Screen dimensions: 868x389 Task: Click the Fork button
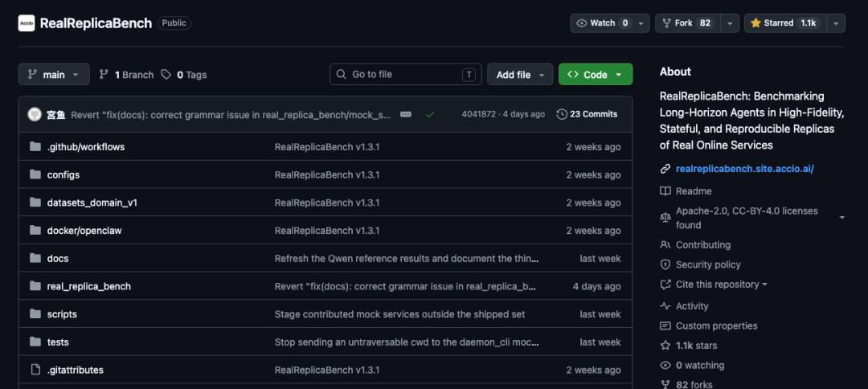tap(687, 23)
